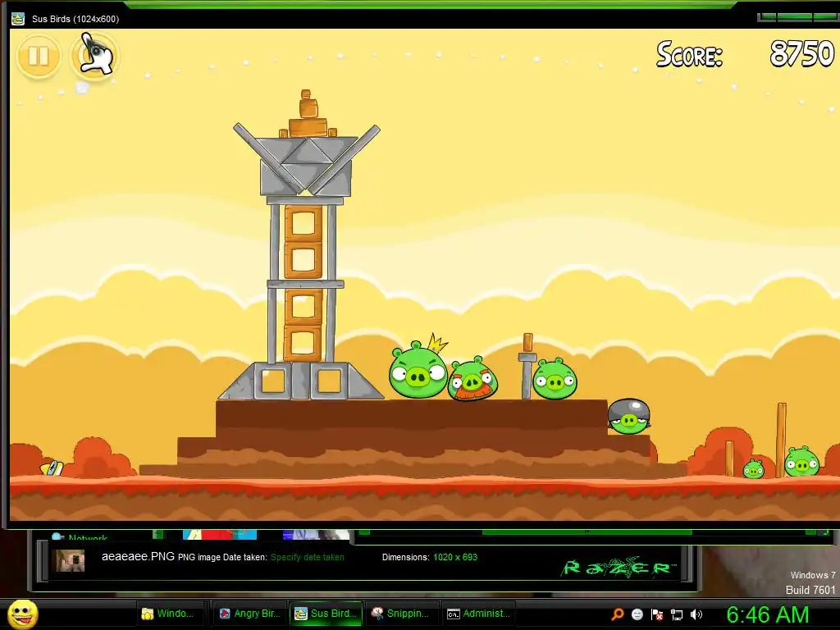Click the Sus Birds window title icon
The height and width of the screenshot is (630, 840).
(x=18, y=19)
